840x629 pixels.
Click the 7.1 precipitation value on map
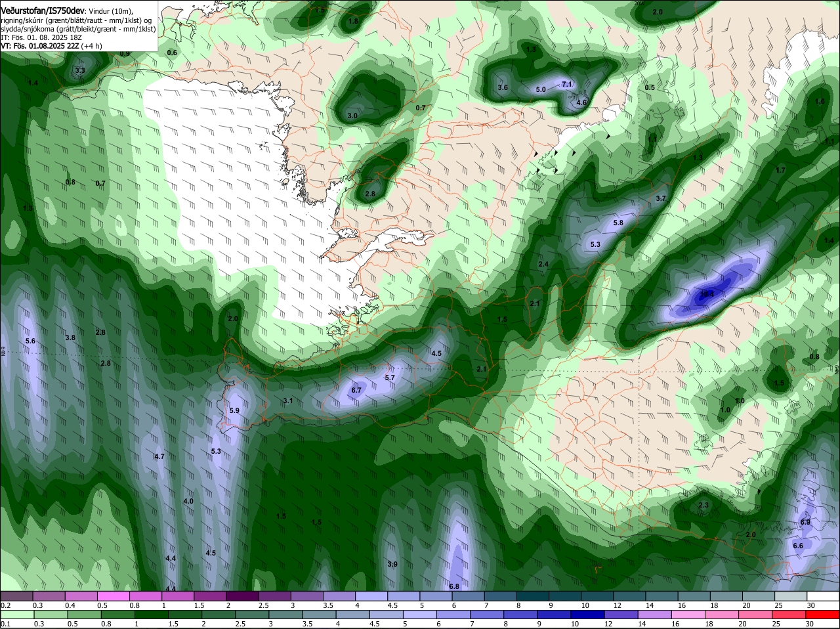[x=568, y=84]
